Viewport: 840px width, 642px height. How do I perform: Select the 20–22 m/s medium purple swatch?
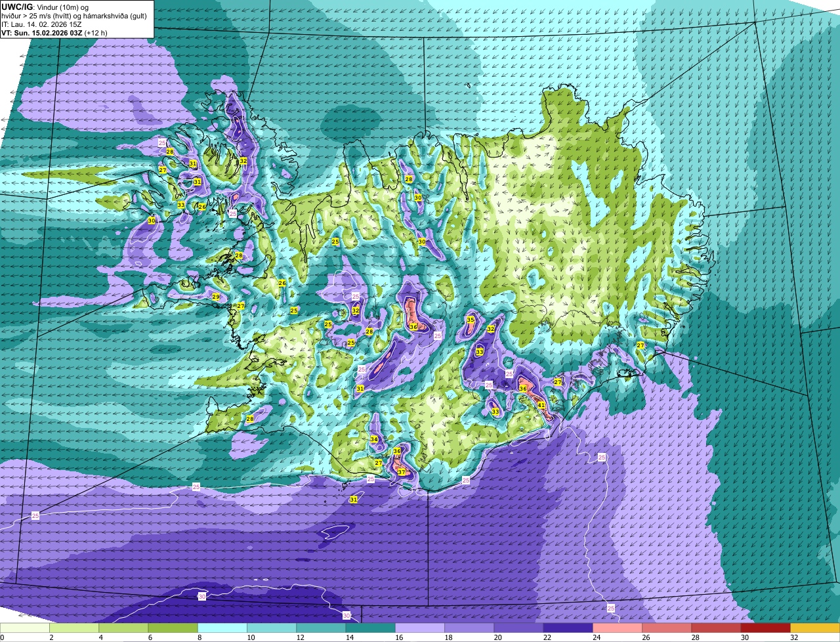[x=518, y=628]
